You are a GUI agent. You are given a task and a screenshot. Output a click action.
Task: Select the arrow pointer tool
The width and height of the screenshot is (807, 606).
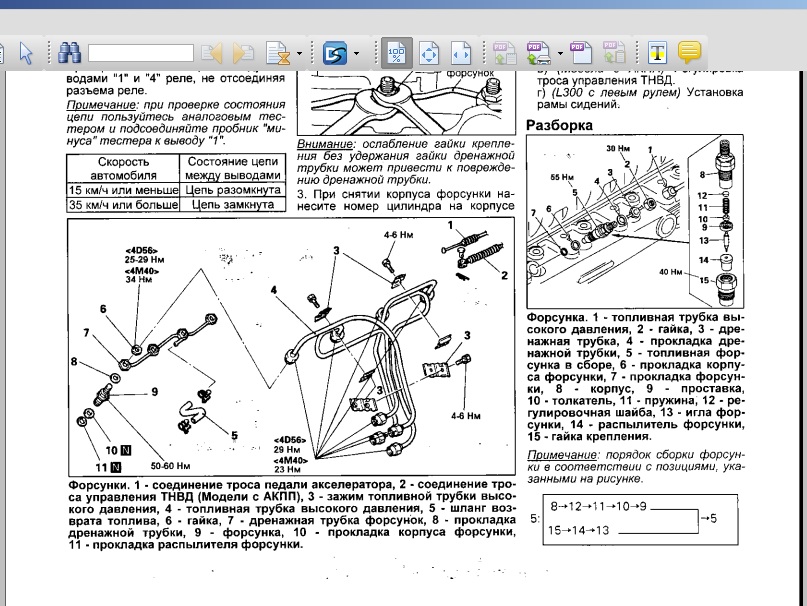[27, 52]
